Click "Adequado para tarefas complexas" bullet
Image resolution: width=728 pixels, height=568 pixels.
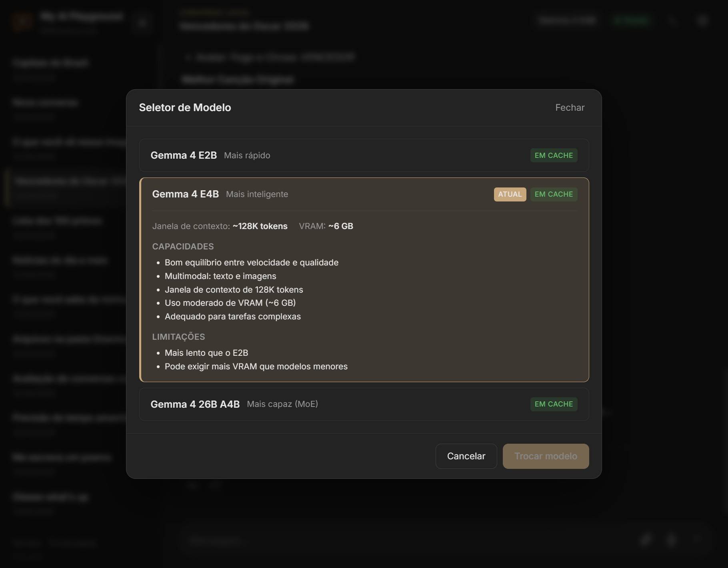coord(233,317)
